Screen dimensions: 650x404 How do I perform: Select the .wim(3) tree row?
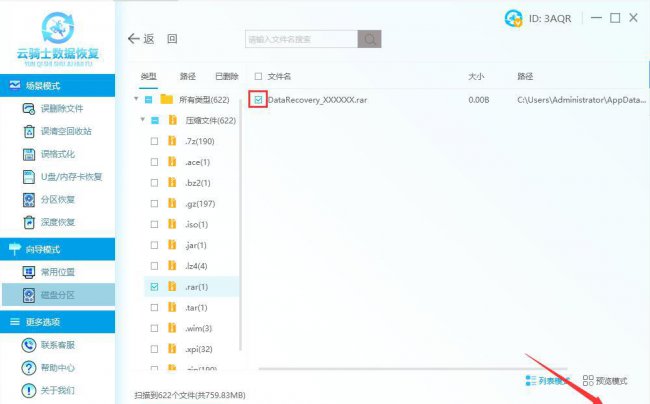pos(192,328)
